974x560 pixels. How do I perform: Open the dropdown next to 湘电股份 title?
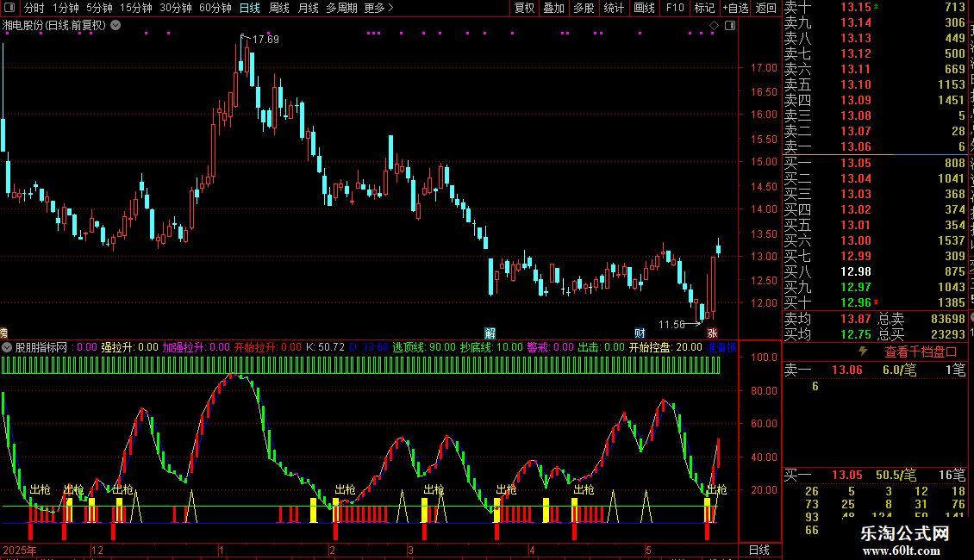coord(116,26)
